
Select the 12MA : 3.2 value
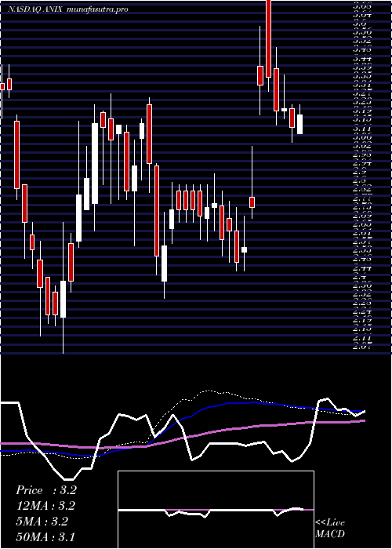(45, 506)
